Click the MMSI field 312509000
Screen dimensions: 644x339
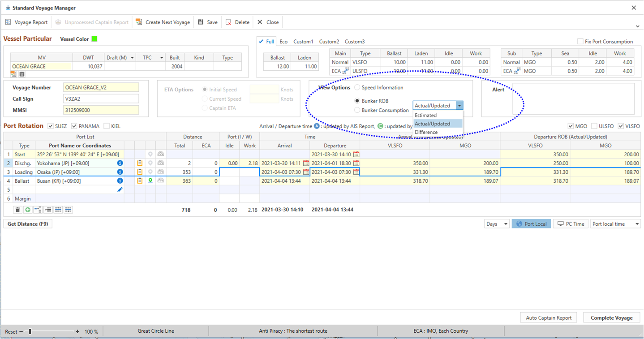101,110
